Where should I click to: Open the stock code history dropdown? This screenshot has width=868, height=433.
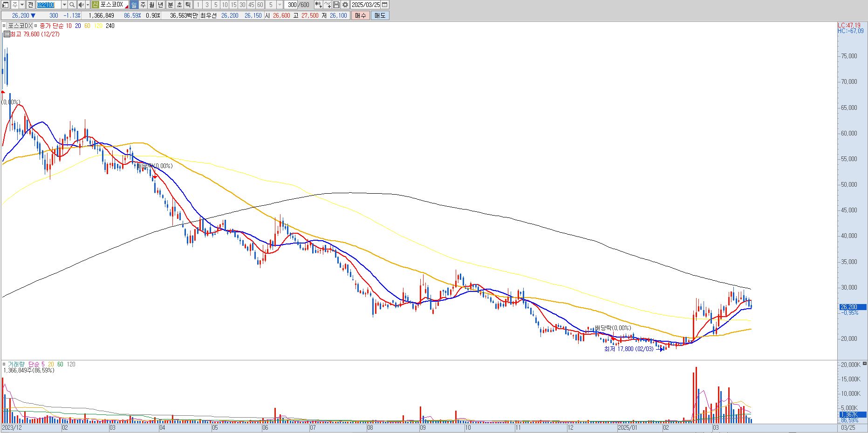pos(64,5)
